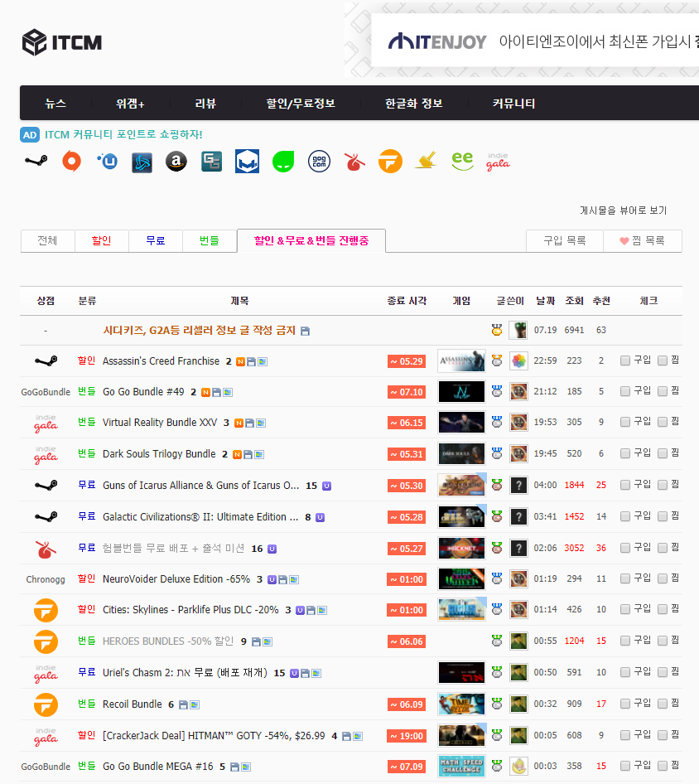699x784 pixels.
Task: Open the CrackerJack Deal HITMAN GOTY post
Action: [x=214, y=736]
